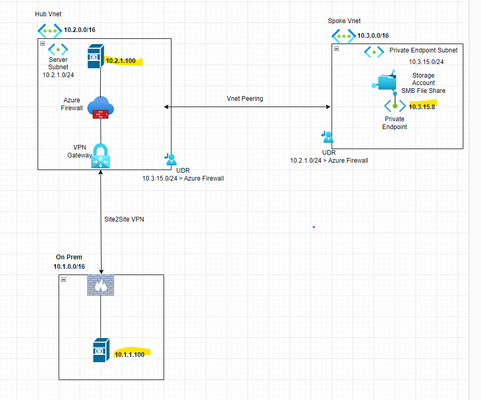
Task: Select the Server Subnet icon
Action: (58, 50)
